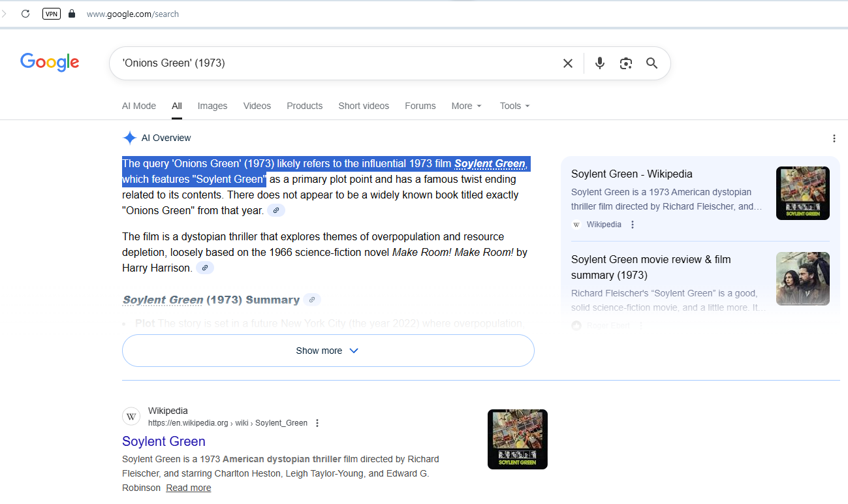Open source link chip after Harry Harrison

point(205,268)
